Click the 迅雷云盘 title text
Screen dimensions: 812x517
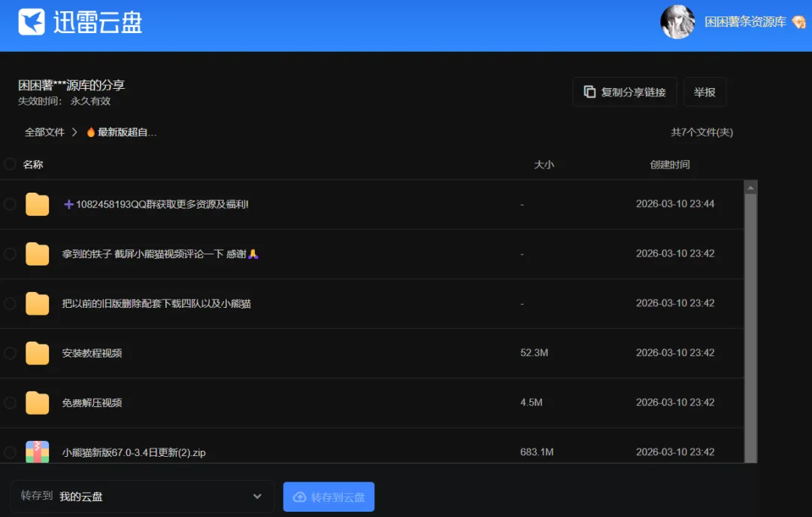[98, 23]
